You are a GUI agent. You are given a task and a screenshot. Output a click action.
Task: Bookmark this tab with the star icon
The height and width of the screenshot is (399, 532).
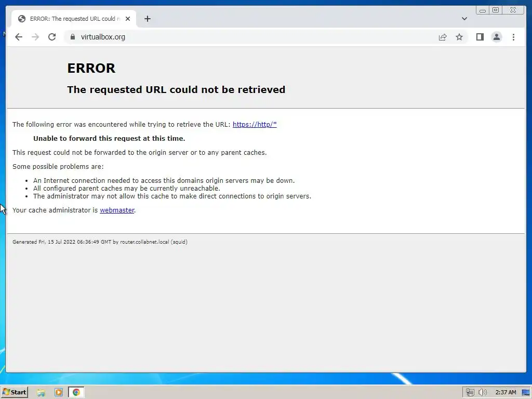[x=459, y=37]
